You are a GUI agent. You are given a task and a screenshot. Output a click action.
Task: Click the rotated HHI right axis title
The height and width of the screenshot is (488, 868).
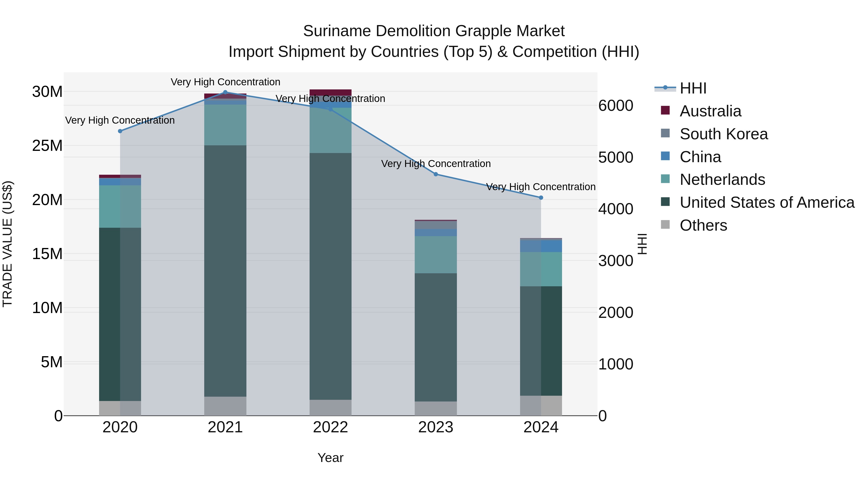coord(642,244)
